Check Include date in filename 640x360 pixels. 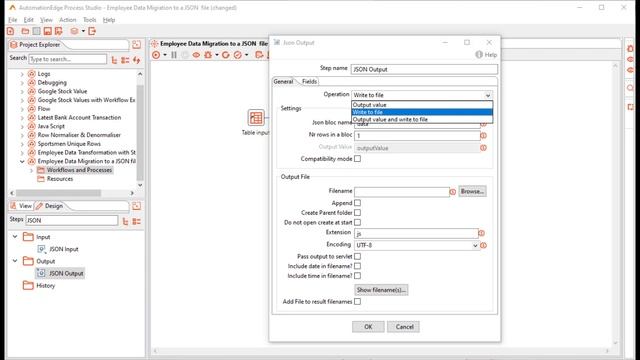(x=358, y=266)
